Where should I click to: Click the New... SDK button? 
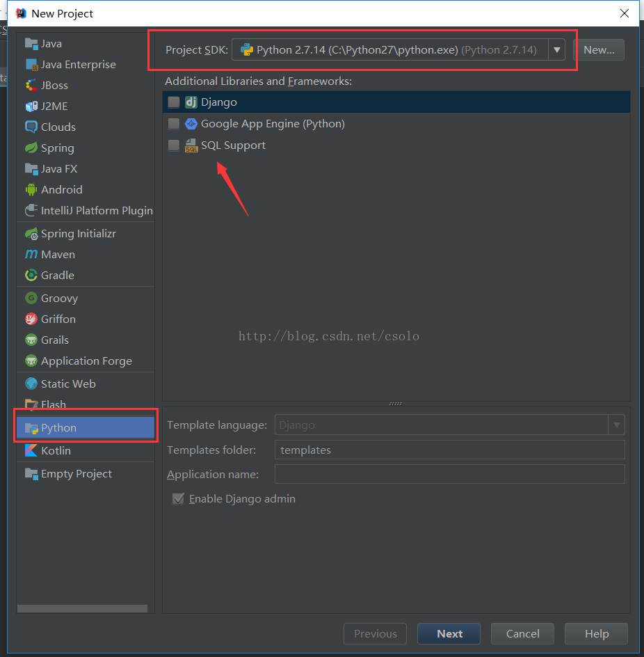599,50
